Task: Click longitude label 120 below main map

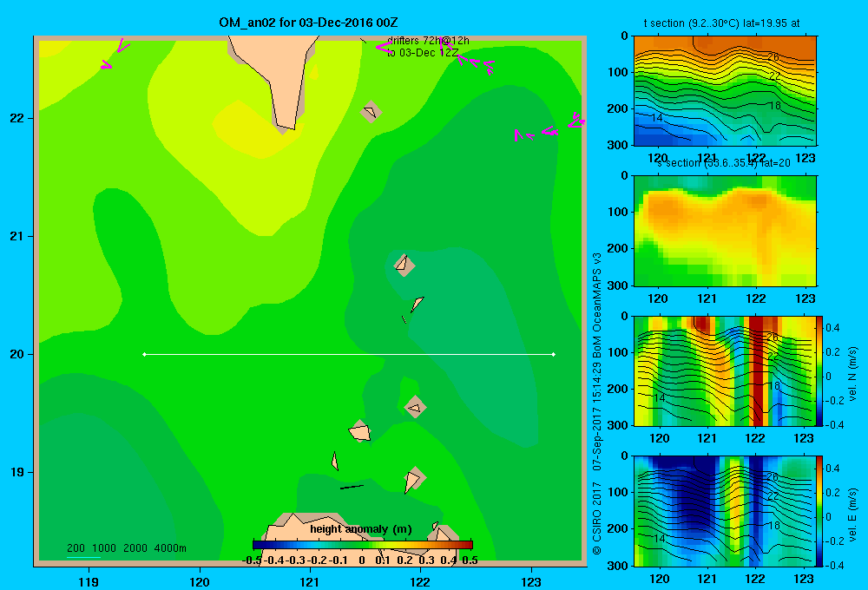Action: (200, 581)
